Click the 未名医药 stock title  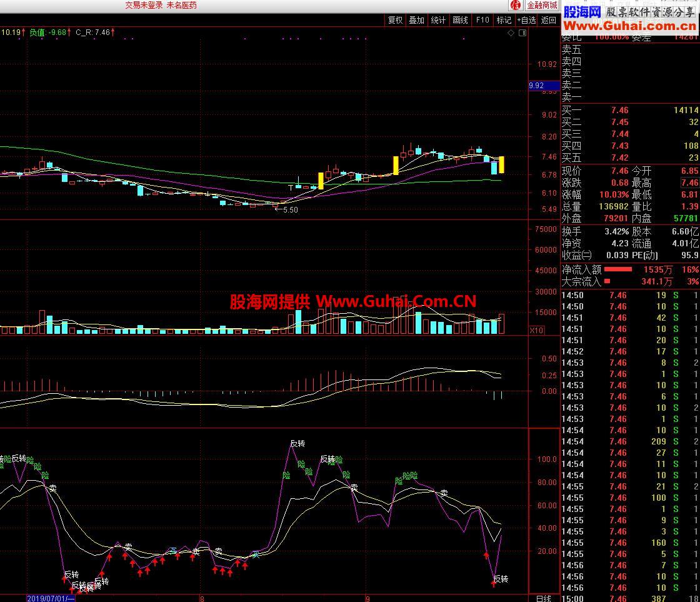(181, 6)
